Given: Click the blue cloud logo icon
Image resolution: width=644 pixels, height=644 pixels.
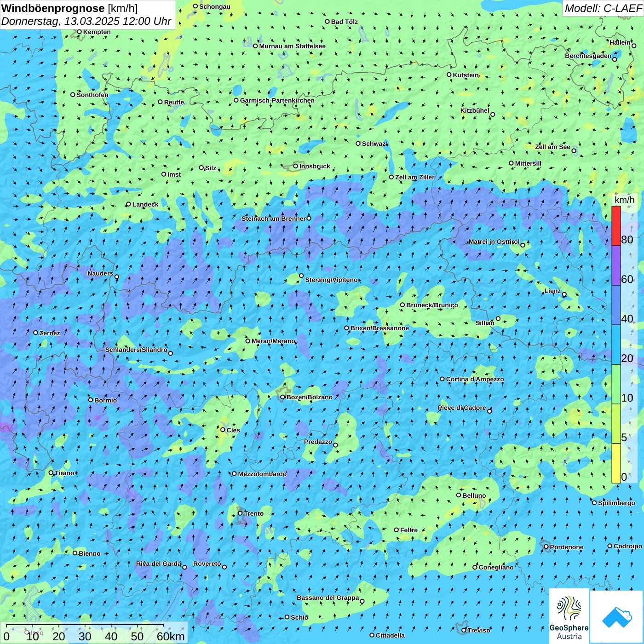Looking at the screenshot, I should coord(617,617).
